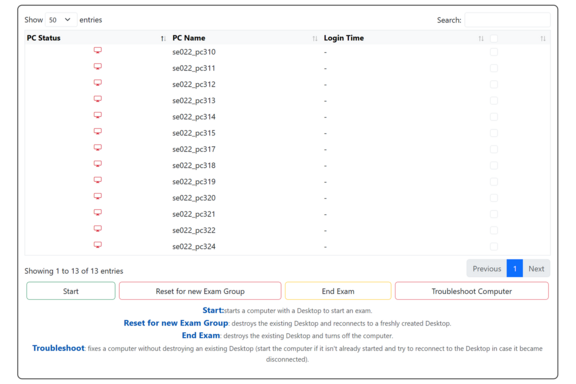This screenshot has width=576, height=384.
Task: Select the se022_pc318 name cell
Action: (x=194, y=165)
